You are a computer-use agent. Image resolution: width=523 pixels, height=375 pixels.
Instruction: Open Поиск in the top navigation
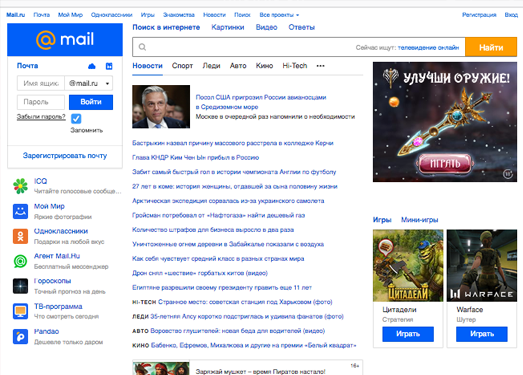(242, 15)
